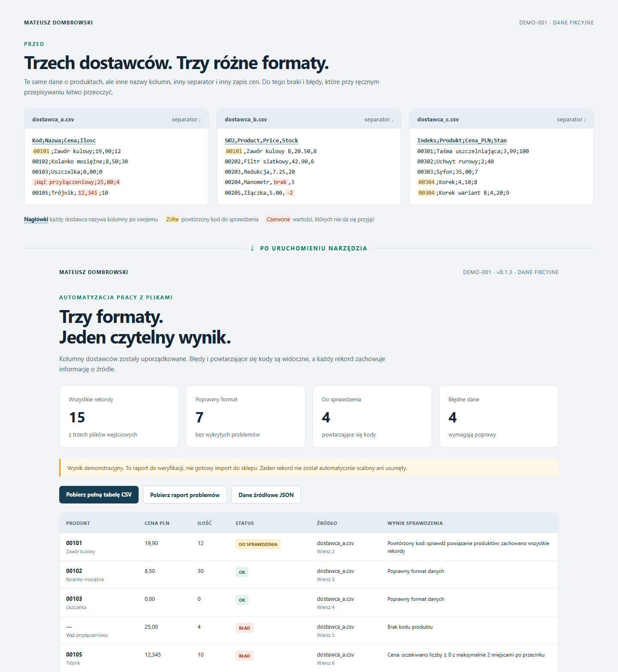Click the line '00301;Taśma uszczelniająca;3,99;100'

tap(473, 151)
